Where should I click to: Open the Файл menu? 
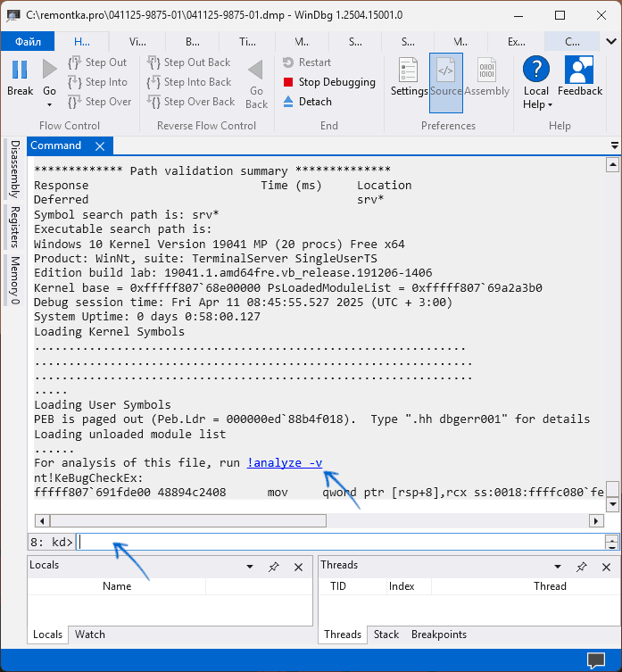tap(28, 42)
